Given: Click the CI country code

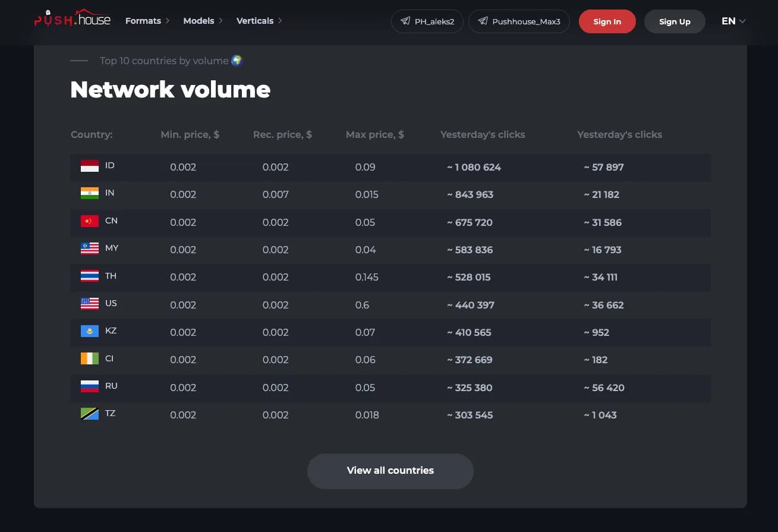Looking at the screenshot, I should pos(109,358).
